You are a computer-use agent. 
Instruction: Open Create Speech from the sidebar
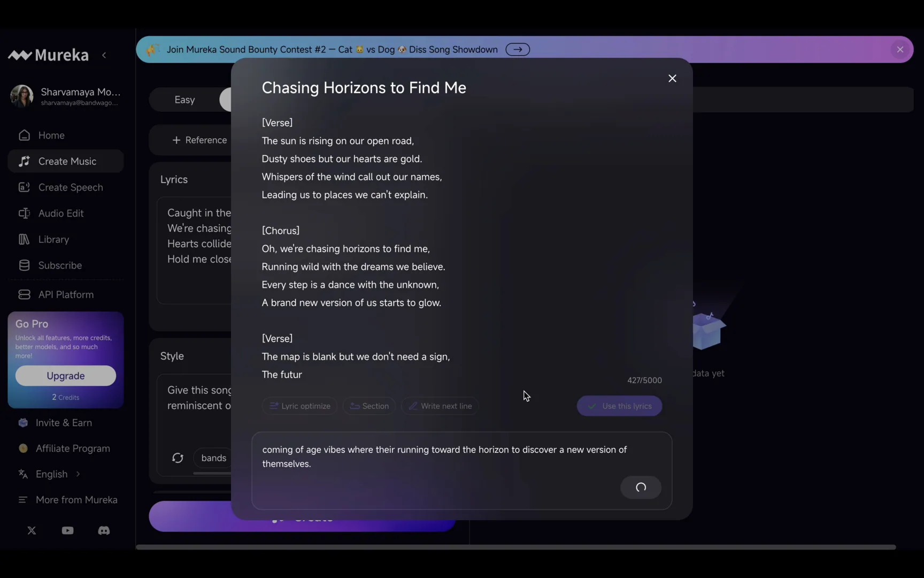click(70, 187)
